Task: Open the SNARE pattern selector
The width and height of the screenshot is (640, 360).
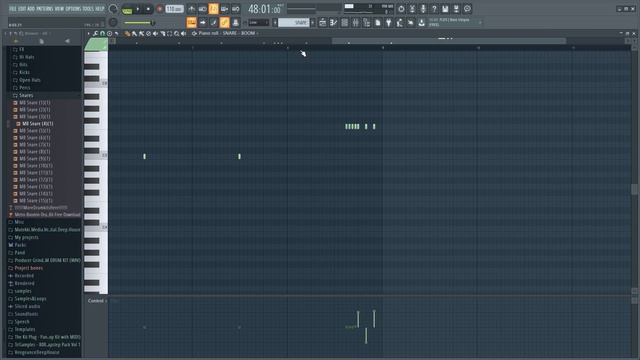Action: 294,22
